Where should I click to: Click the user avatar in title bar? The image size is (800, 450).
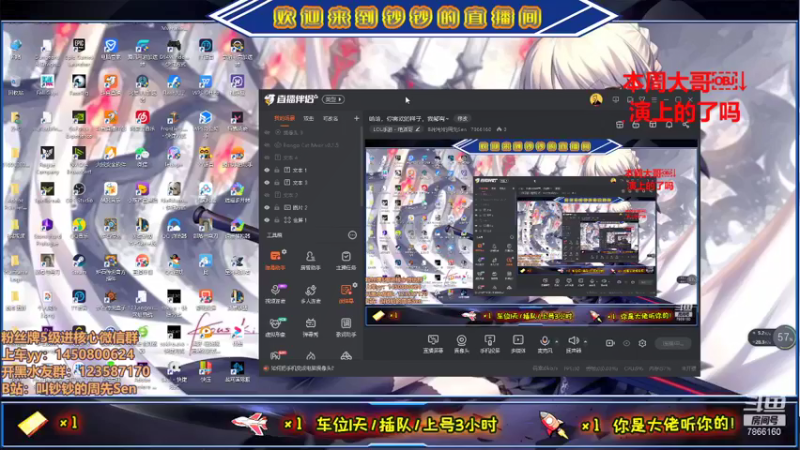click(x=596, y=99)
